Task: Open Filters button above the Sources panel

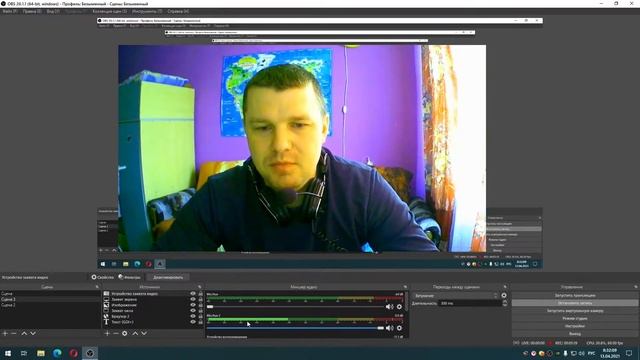Action: 129,277
